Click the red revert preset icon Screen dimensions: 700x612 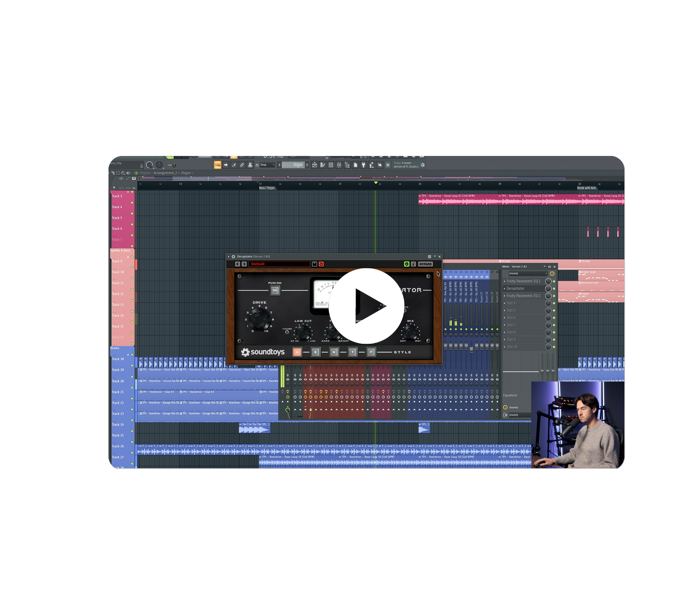coord(321,264)
